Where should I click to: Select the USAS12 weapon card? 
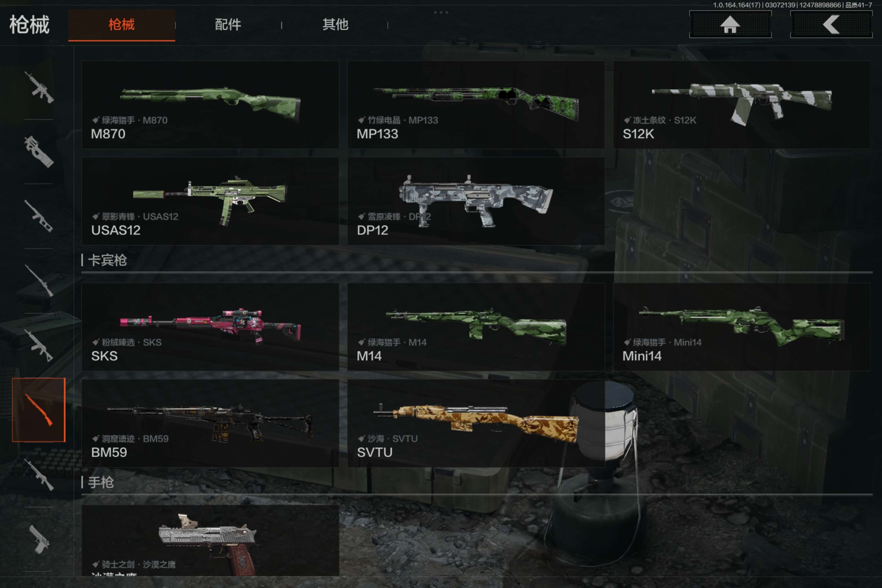(x=210, y=201)
